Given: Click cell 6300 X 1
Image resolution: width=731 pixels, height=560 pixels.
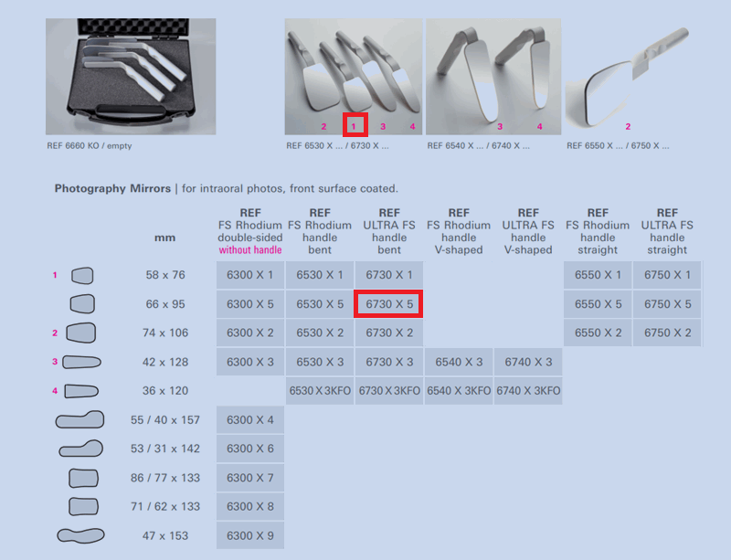Looking at the screenshot, I should (250, 275).
